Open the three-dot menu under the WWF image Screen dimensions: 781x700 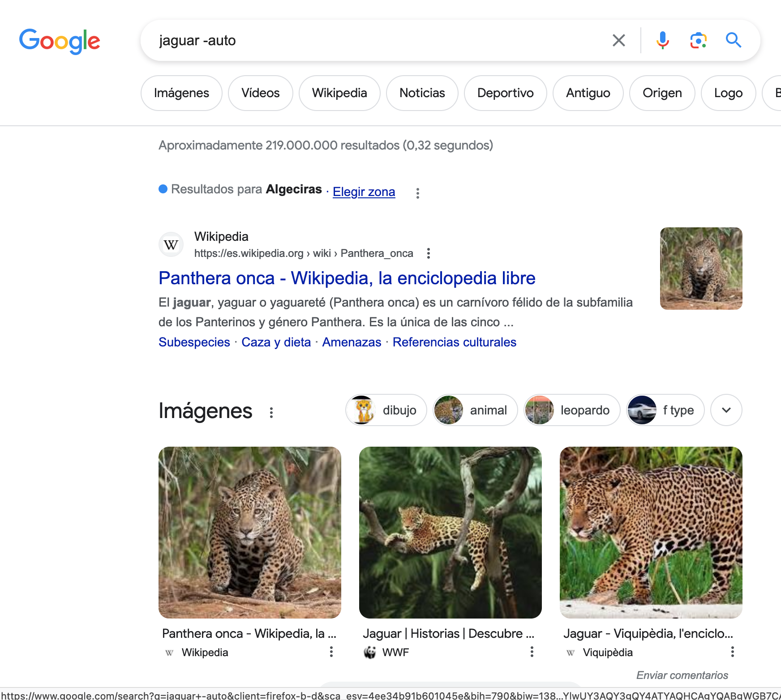(532, 652)
